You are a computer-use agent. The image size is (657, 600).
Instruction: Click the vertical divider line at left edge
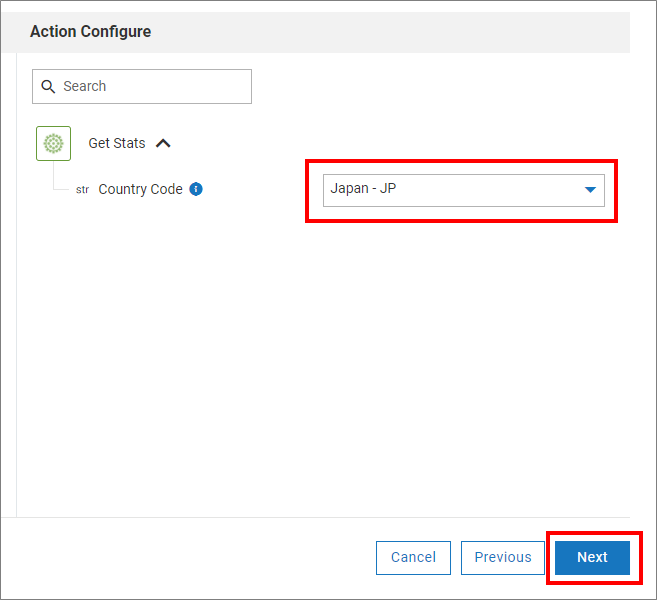[x=17, y=300]
